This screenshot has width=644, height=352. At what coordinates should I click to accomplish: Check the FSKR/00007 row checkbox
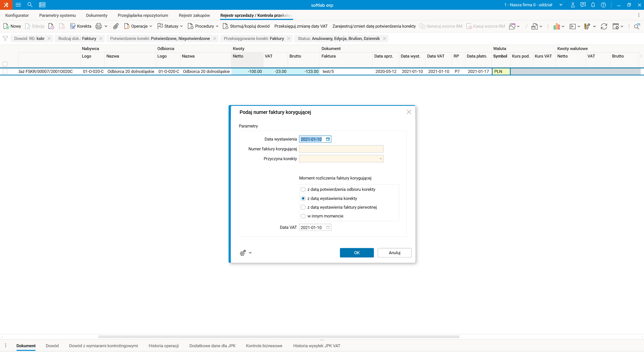(x=5, y=71)
